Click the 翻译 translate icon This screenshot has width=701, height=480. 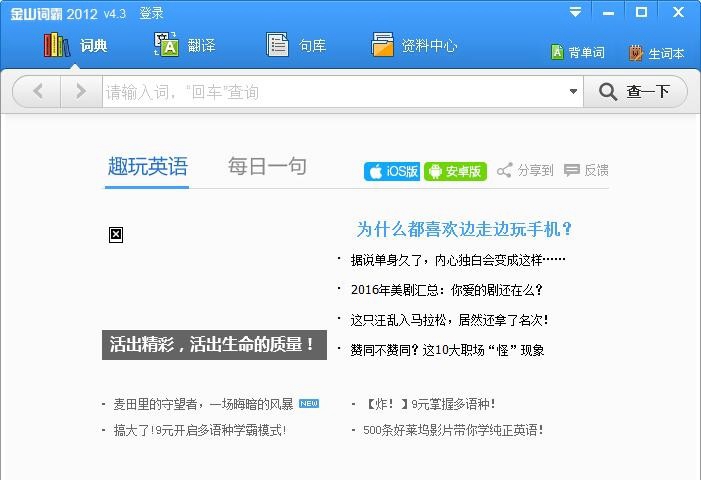click(166, 45)
